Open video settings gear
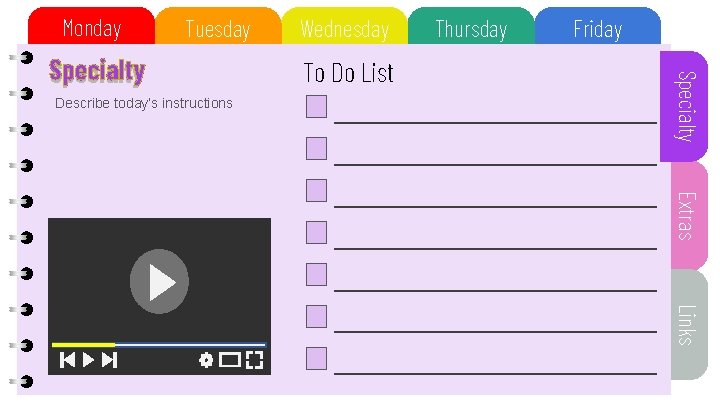The height and width of the screenshot is (405, 720). tap(206, 360)
